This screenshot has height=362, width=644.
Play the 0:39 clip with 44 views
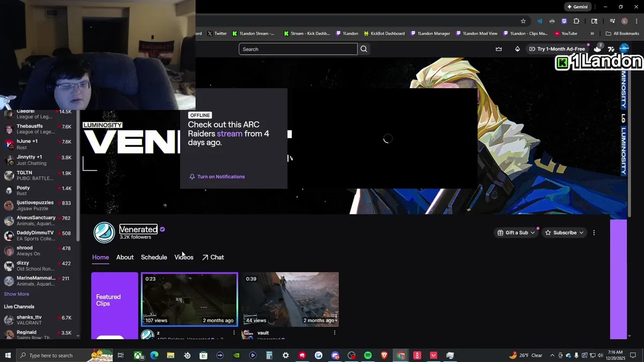pos(290,300)
